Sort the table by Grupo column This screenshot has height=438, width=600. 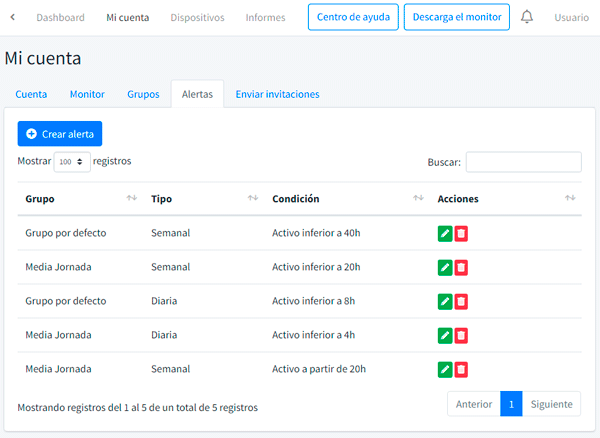tap(131, 199)
